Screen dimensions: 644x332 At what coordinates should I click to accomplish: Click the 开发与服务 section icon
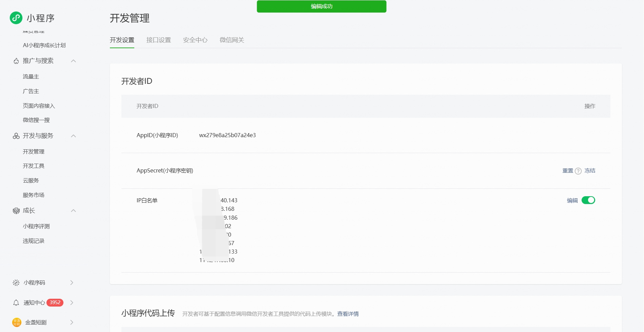pyautogui.click(x=16, y=136)
